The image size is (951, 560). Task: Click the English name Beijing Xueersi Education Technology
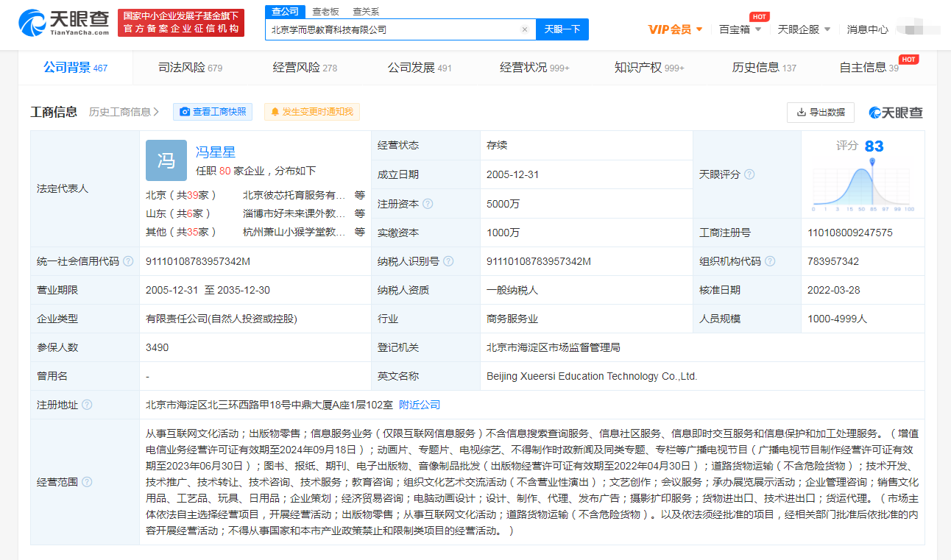pos(592,376)
